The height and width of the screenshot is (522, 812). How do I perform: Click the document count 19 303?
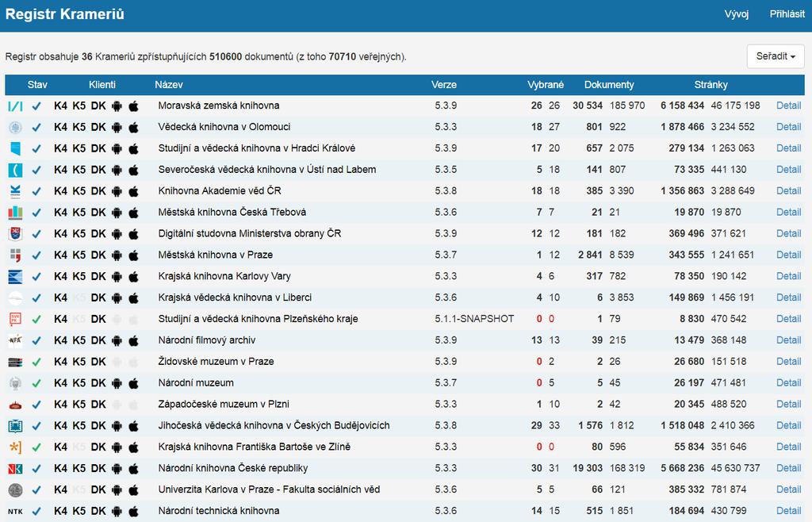point(588,469)
